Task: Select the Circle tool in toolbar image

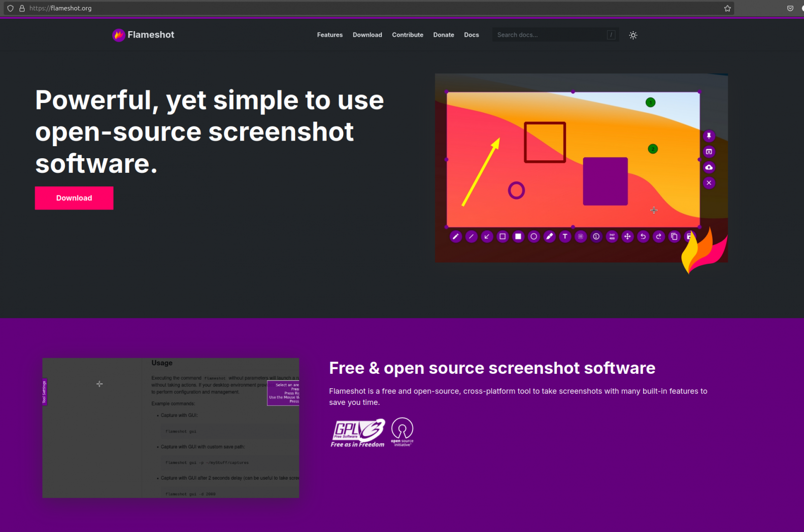Action: [x=534, y=237]
